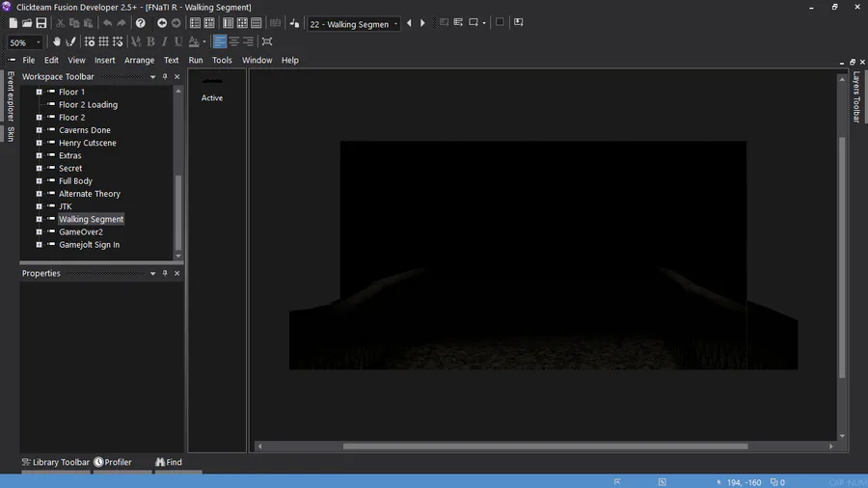Paste from the clipboard

coord(88,23)
